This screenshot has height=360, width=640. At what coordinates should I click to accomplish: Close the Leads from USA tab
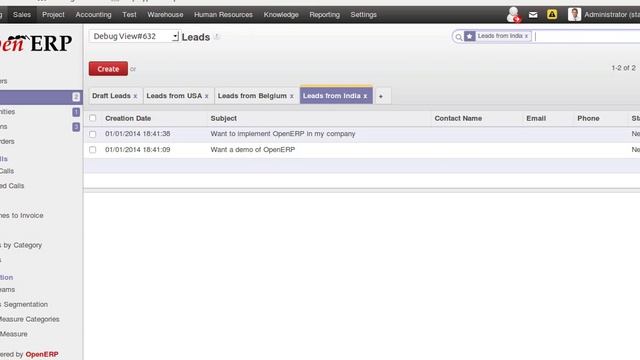coord(207,96)
